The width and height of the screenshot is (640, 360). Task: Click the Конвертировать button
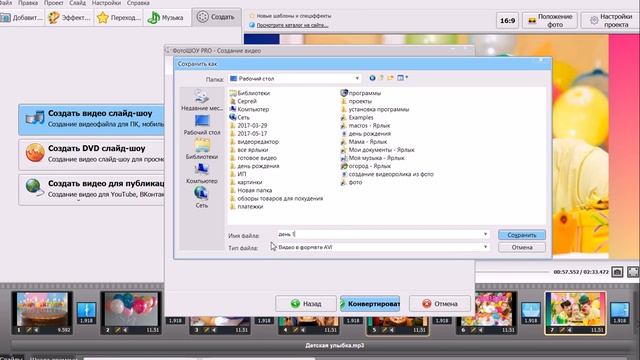(x=370, y=304)
